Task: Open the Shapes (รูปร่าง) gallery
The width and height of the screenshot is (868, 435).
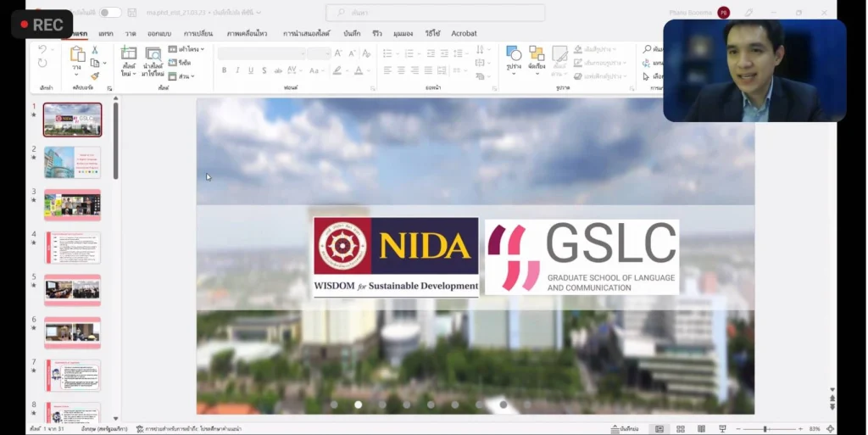Action: [514, 59]
